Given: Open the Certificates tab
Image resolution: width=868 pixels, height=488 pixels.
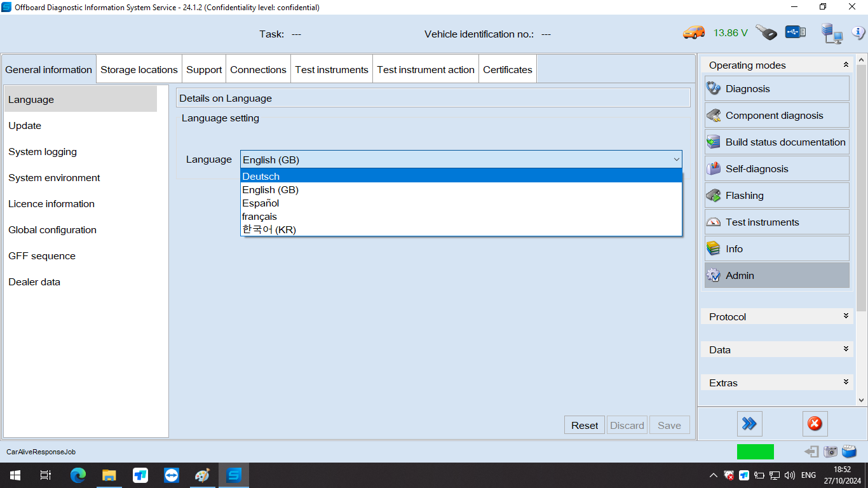Looking at the screenshot, I should click(x=507, y=70).
